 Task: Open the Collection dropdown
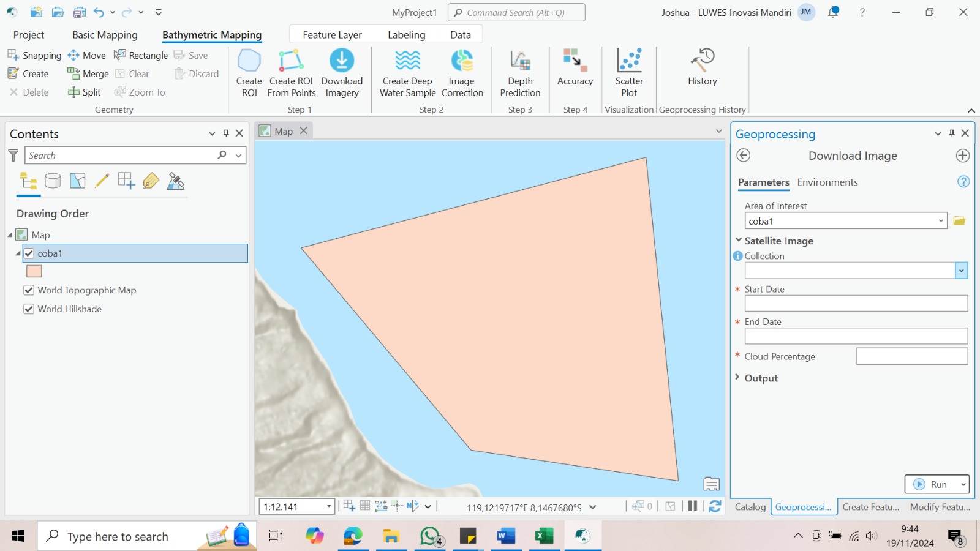click(962, 271)
